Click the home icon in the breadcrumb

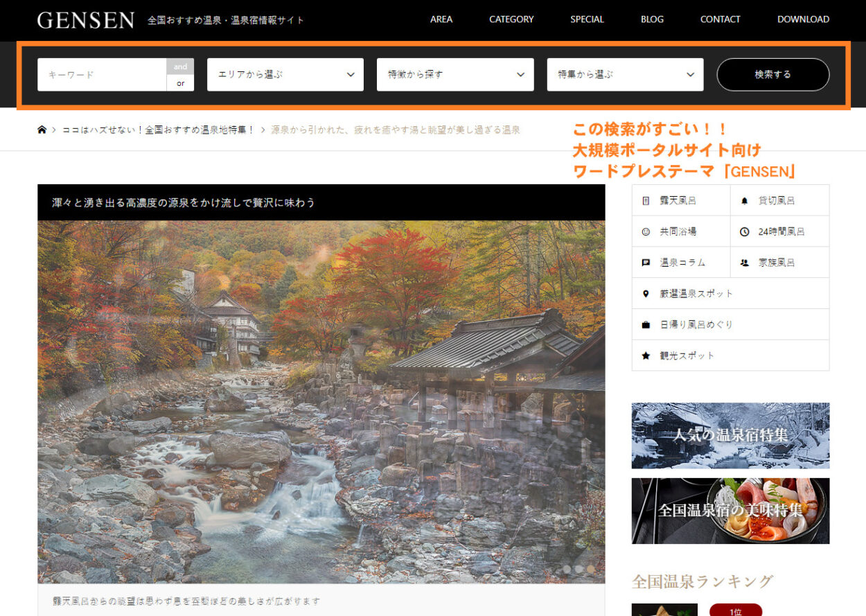(42, 129)
